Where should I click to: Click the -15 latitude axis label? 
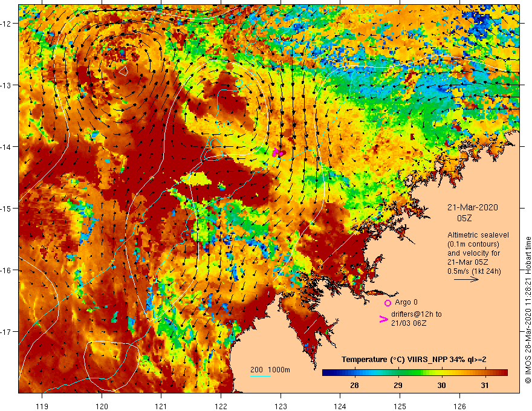click(x=7, y=209)
